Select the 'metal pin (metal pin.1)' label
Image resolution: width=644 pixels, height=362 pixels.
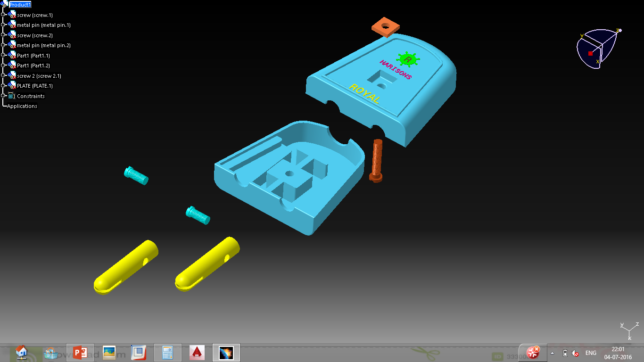(44, 25)
